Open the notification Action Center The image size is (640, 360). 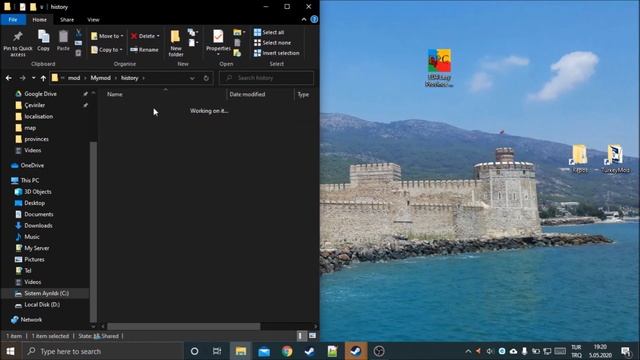[626, 351]
